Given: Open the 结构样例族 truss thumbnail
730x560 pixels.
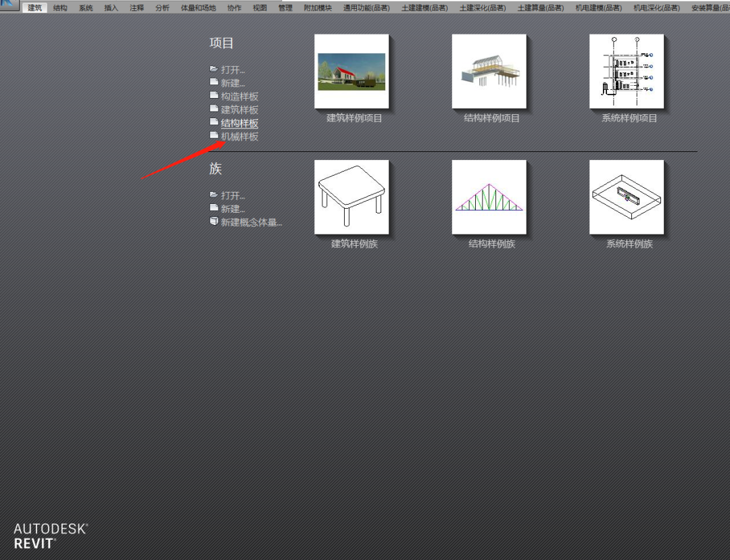Looking at the screenshot, I should tap(489, 197).
